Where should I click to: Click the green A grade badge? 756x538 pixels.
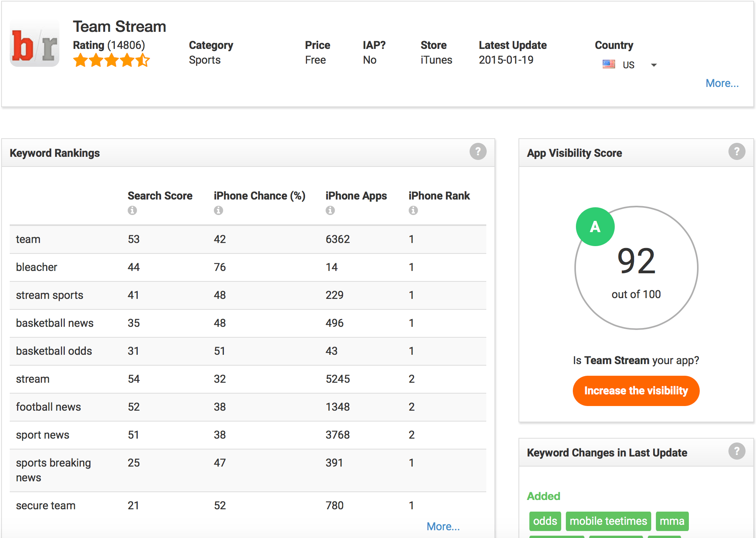595,227
